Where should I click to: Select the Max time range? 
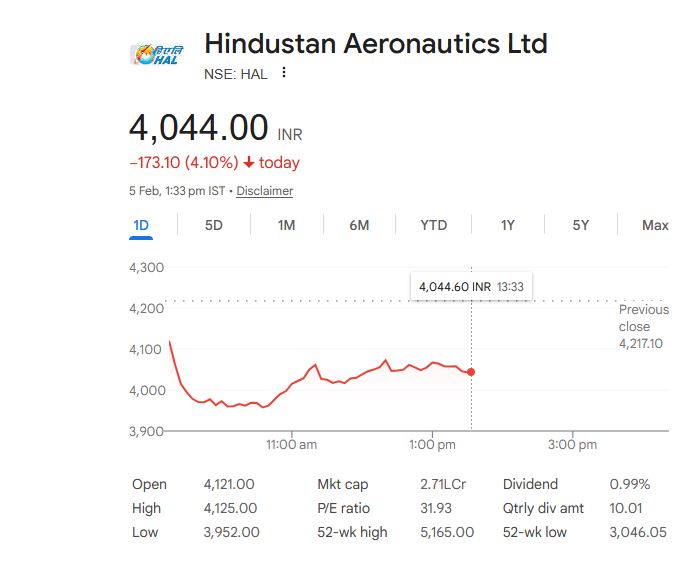[655, 225]
